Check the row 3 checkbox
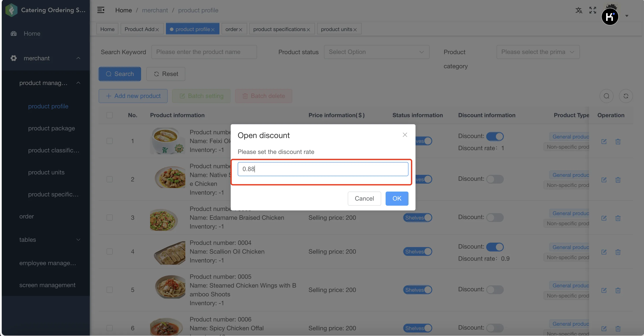The height and width of the screenshot is (336, 644). (x=110, y=218)
